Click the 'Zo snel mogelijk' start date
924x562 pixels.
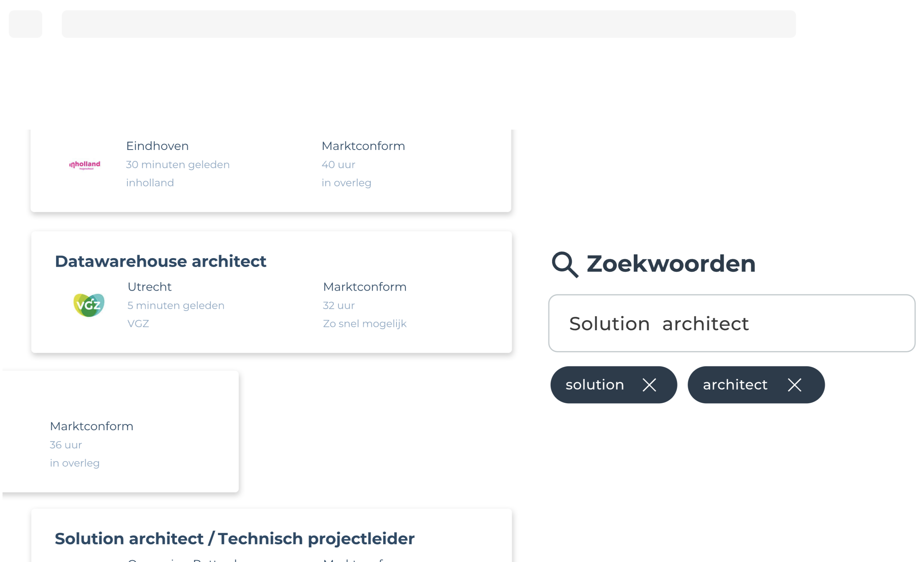[364, 323]
